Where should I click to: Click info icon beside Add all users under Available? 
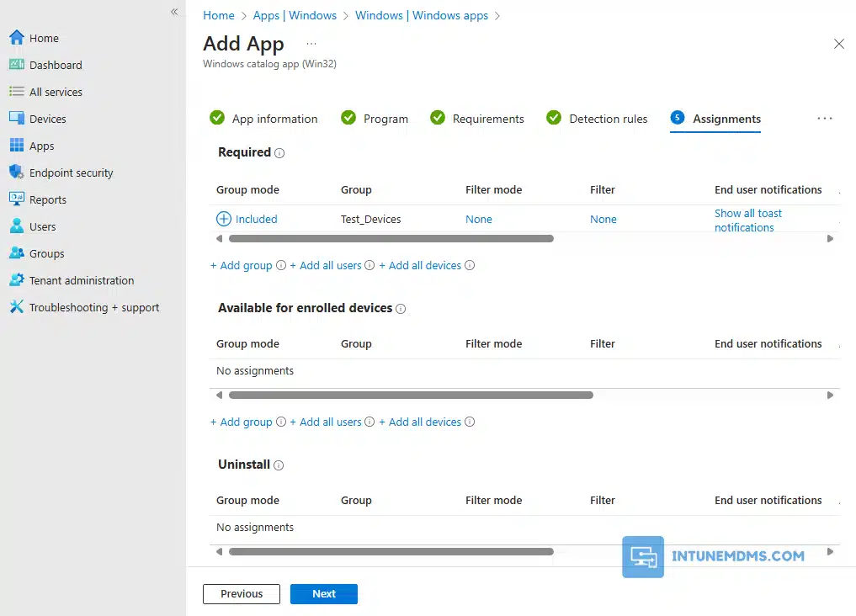coord(370,422)
